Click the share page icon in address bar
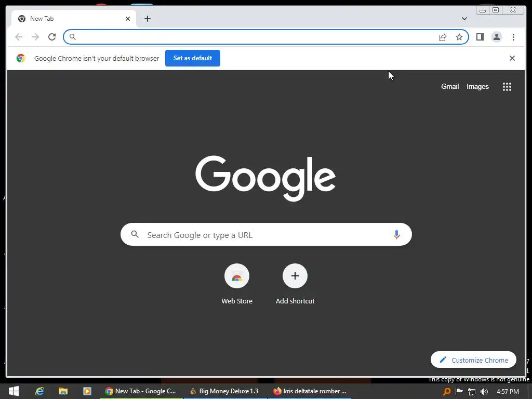The image size is (532, 399). pos(443,37)
